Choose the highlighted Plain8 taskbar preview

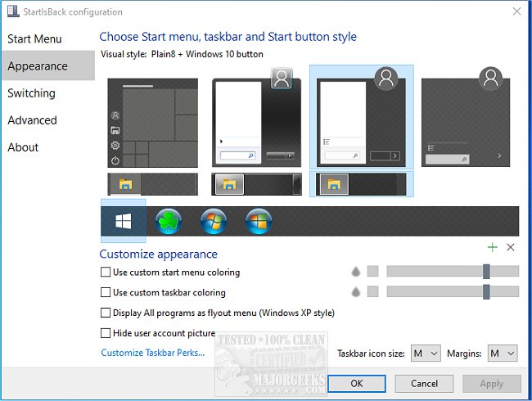(x=361, y=184)
